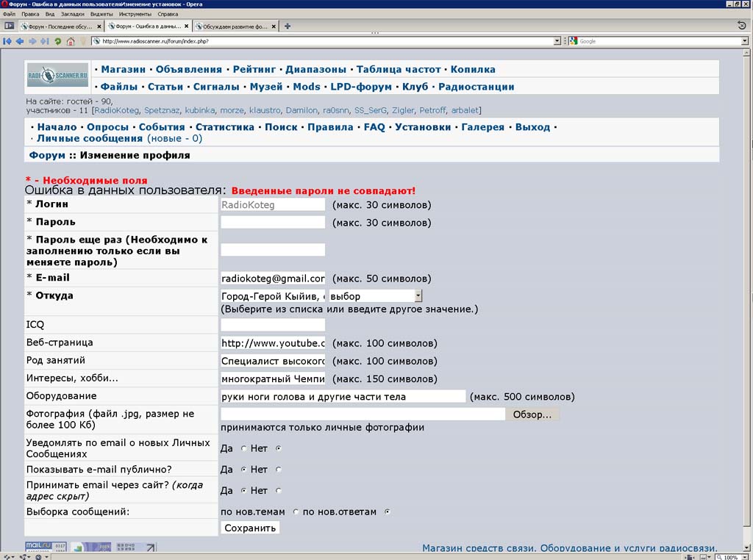
Task: Click the site icon in address bar
Action: click(x=96, y=41)
